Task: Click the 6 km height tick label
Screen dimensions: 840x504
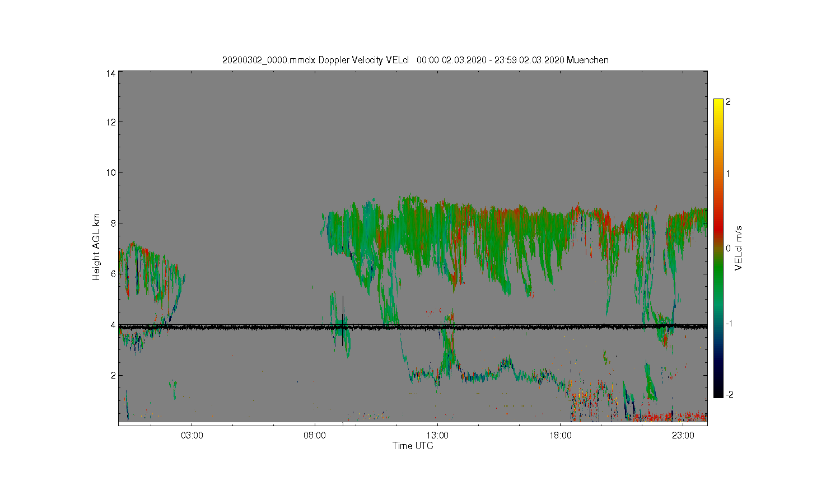Action: (113, 274)
